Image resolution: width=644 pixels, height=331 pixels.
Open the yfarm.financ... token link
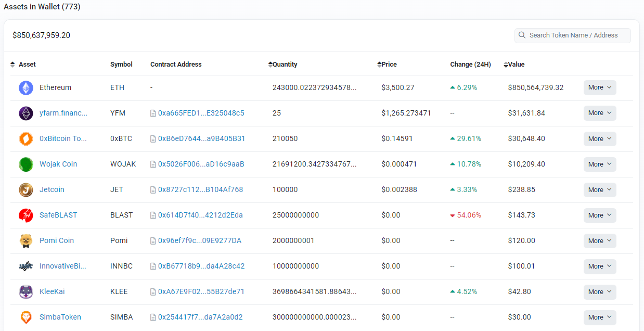[x=63, y=113]
